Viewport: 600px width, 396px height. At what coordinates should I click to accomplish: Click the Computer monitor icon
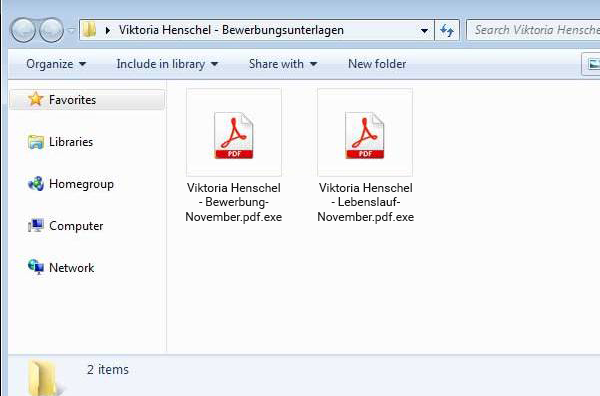[36, 226]
